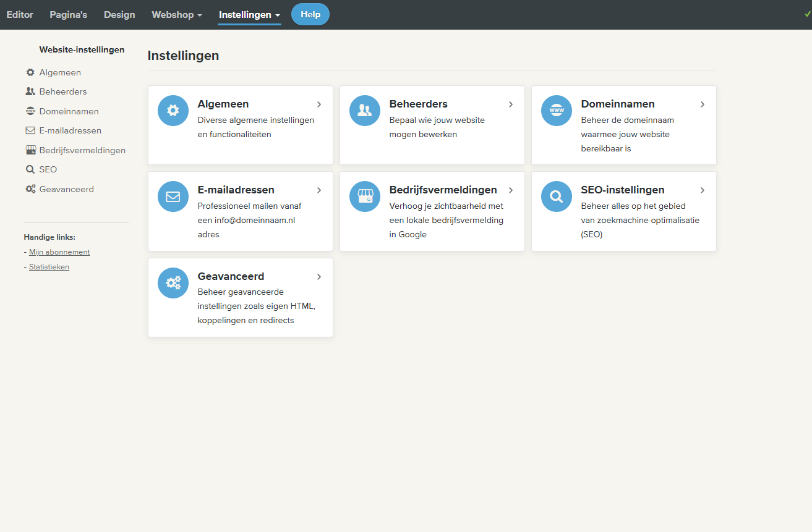Click the envelope icon on E-mailadressen card

click(173, 196)
